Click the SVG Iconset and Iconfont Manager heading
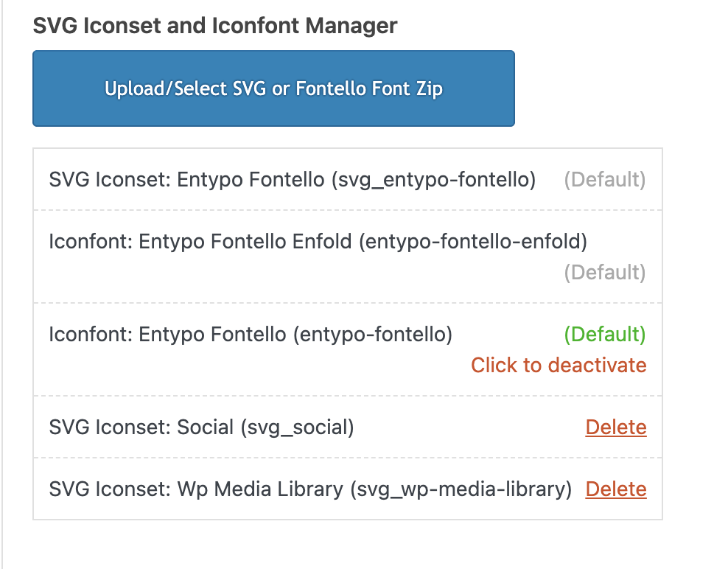The width and height of the screenshot is (728, 569). (215, 27)
